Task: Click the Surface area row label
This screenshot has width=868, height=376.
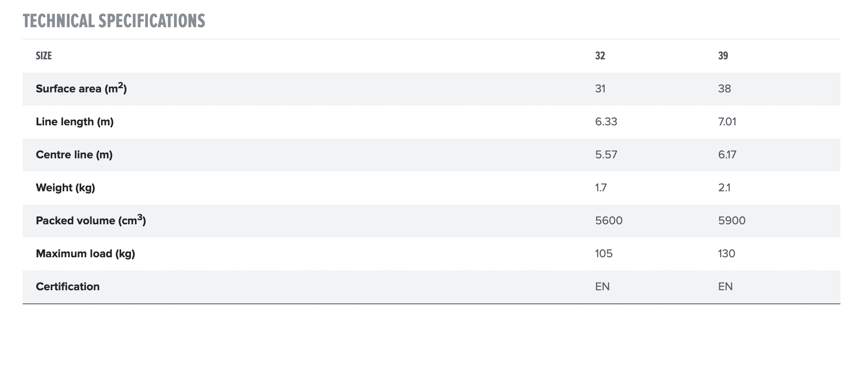Action: coord(81,89)
